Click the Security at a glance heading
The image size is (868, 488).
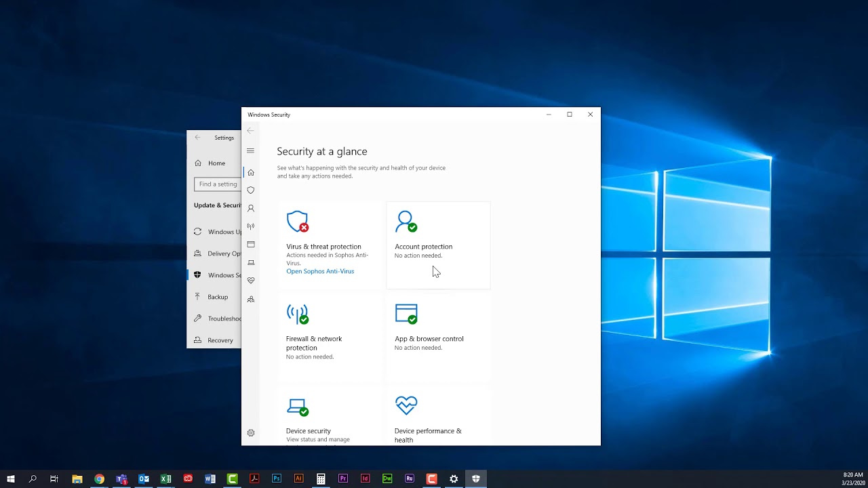coord(322,152)
